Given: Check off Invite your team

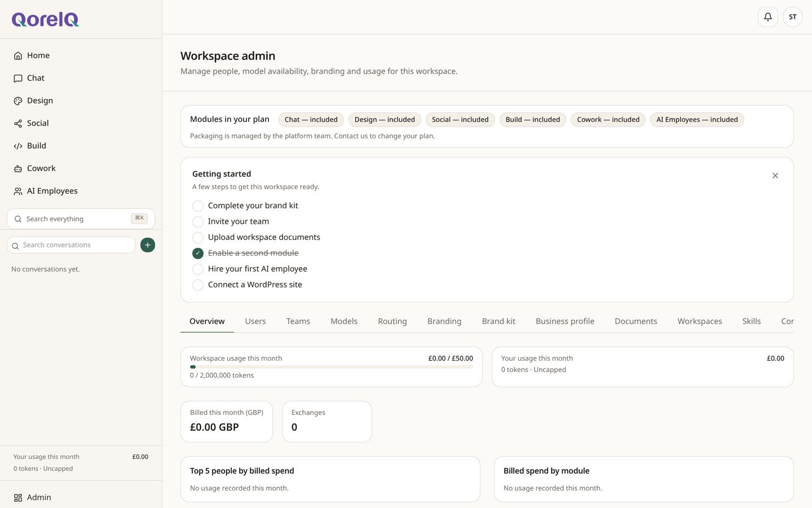Looking at the screenshot, I should [x=198, y=222].
